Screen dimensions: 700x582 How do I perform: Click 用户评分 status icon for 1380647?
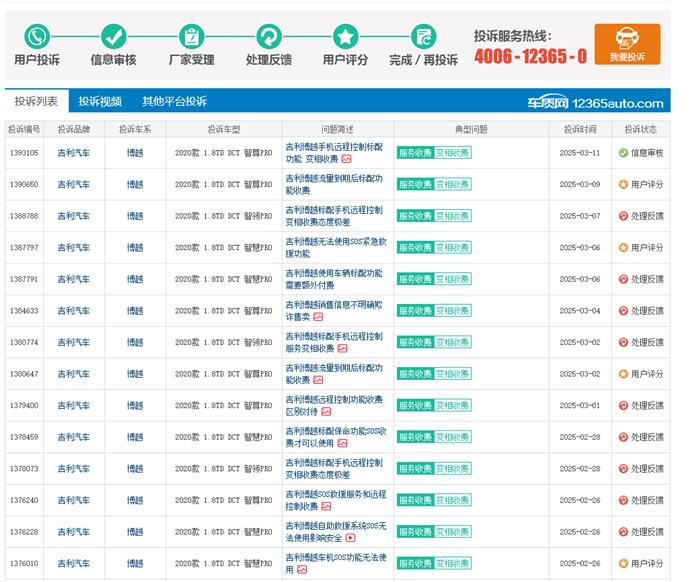[x=623, y=374]
